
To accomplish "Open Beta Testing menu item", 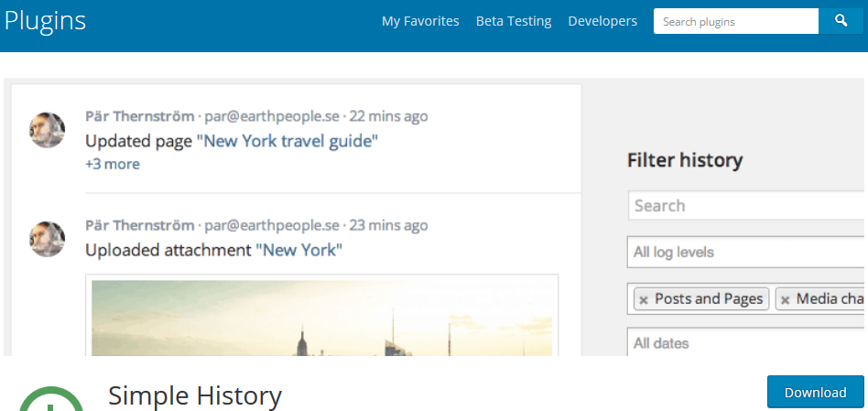I will (x=514, y=22).
